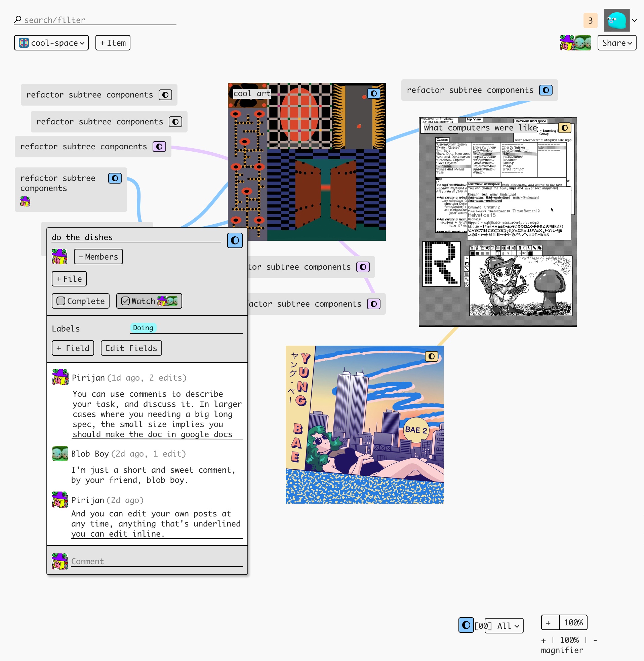
Task: Click the '(1d ago, 2 edits)' timestamp
Action: click(x=147, y=378)
